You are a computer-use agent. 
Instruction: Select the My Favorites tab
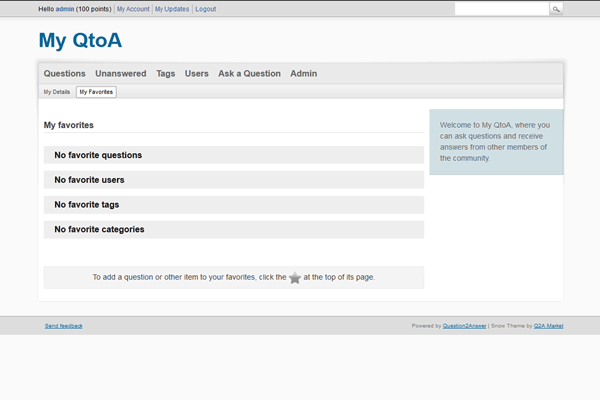pos(96,92)
